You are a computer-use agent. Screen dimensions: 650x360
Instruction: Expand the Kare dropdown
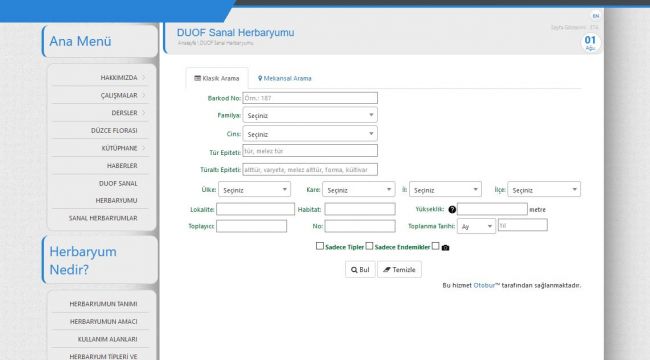(x=359, y=190)
